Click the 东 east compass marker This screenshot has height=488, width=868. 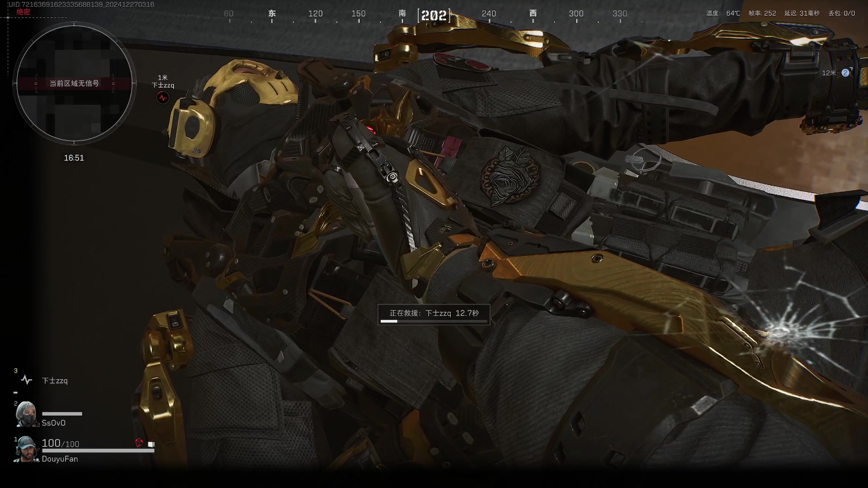pos(272,13)
